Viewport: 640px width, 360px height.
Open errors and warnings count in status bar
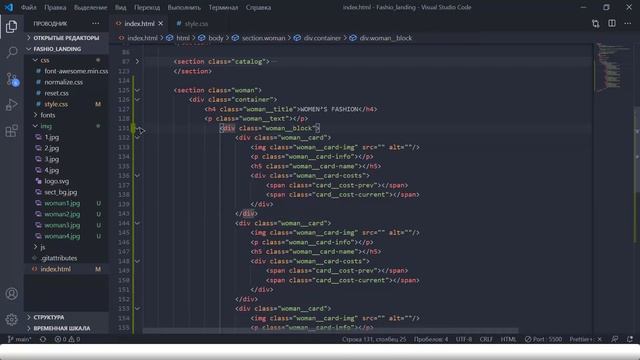pos(67,339)
